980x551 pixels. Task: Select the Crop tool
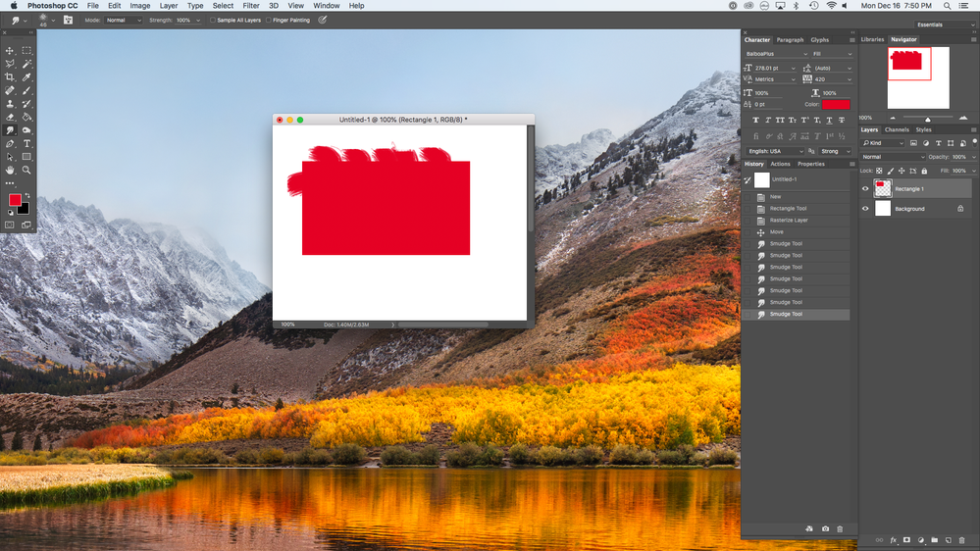pos(10,76)
